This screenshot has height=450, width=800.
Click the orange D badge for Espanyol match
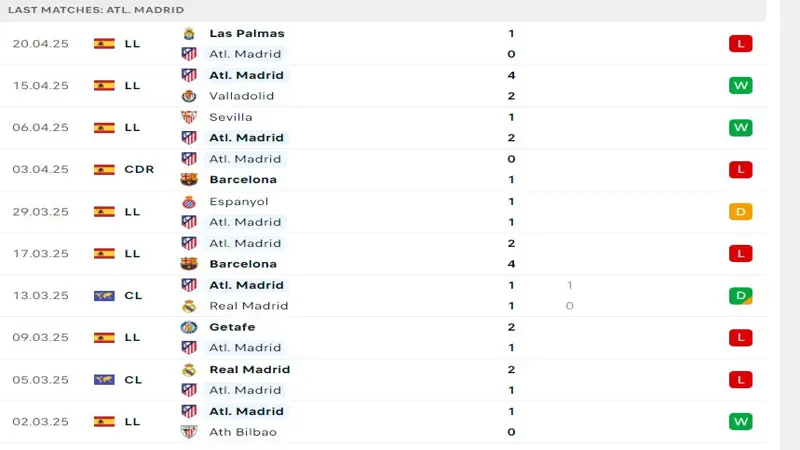[x=740, y=212]
